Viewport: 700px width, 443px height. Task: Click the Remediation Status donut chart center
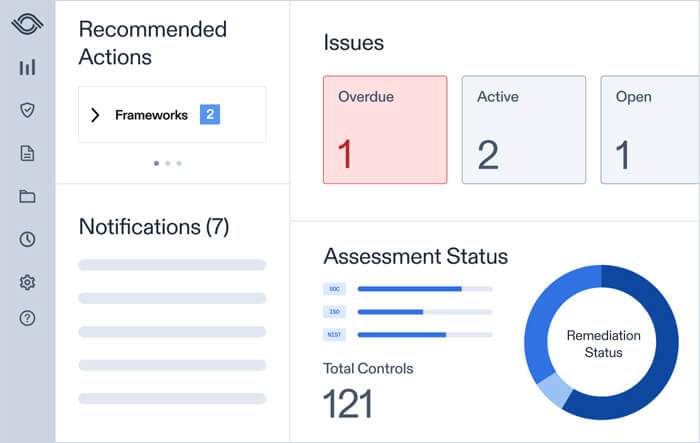click(x=602, y=344)
